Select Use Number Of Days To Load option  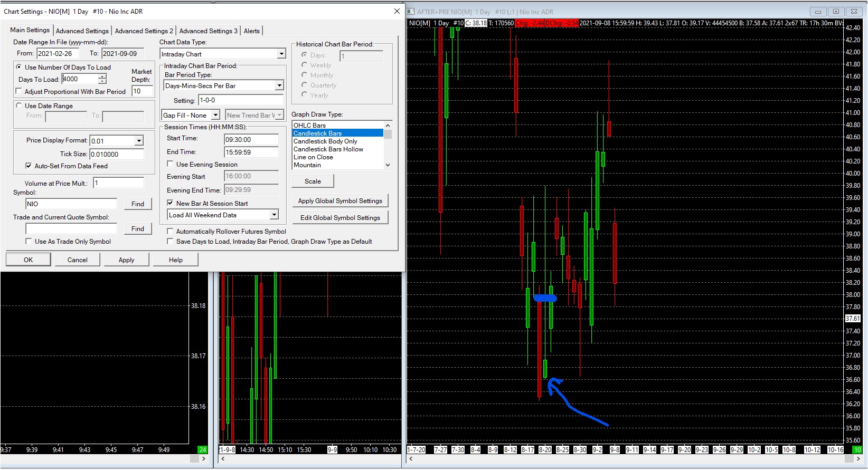(x=19, y=67)
